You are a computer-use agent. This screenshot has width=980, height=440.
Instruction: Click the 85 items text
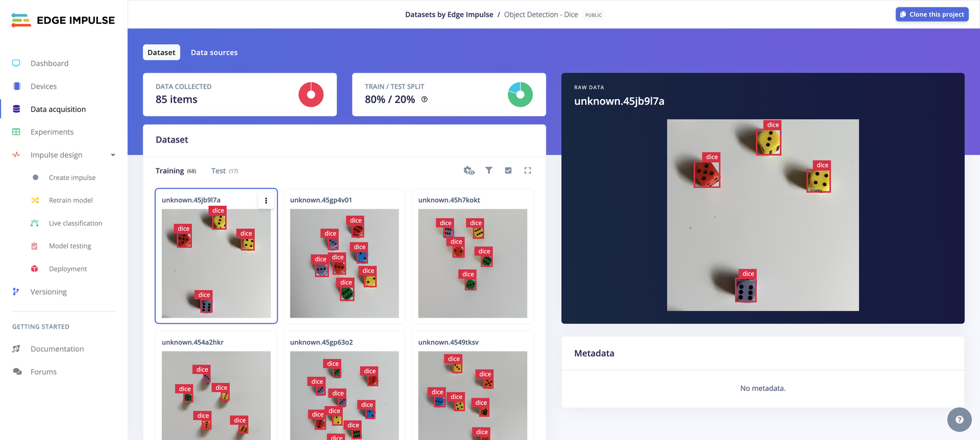coord(176,99)
